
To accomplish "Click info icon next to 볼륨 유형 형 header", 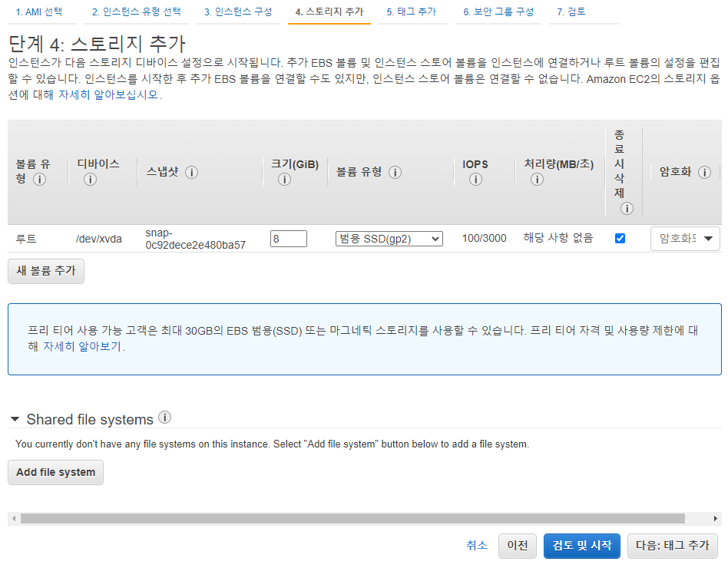I will click(x=39, y=179).
